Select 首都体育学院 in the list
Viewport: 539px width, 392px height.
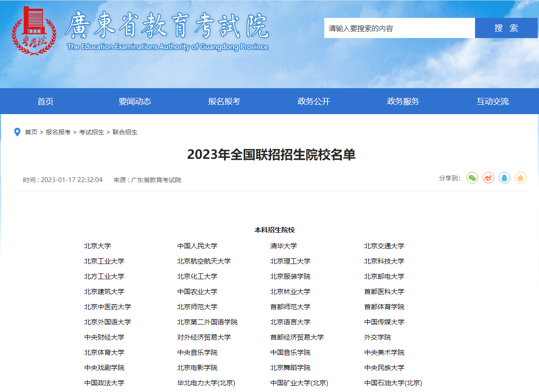click(384, 307)
